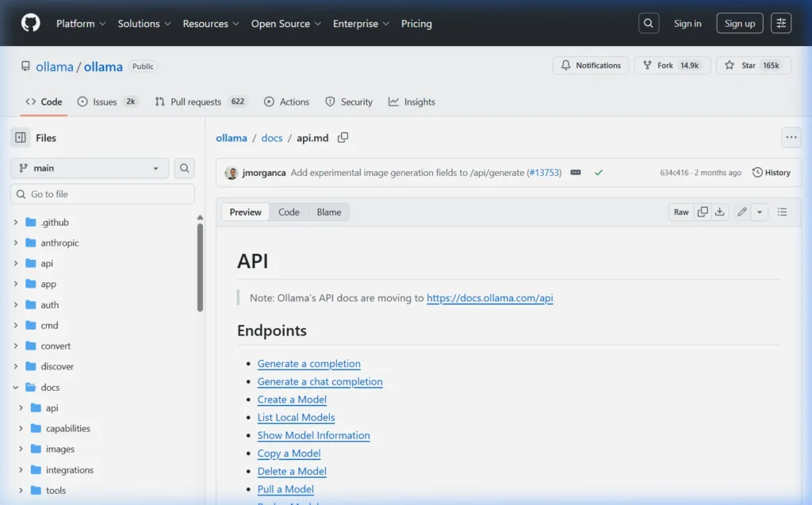Screen dimensions: 812x505
Task: Open the main branch selector
Action: 88,168
